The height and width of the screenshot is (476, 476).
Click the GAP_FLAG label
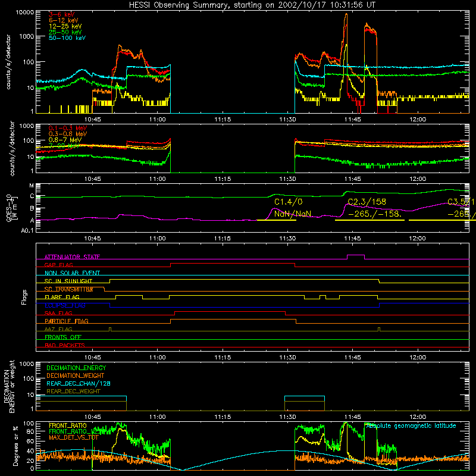pos(58,265)
